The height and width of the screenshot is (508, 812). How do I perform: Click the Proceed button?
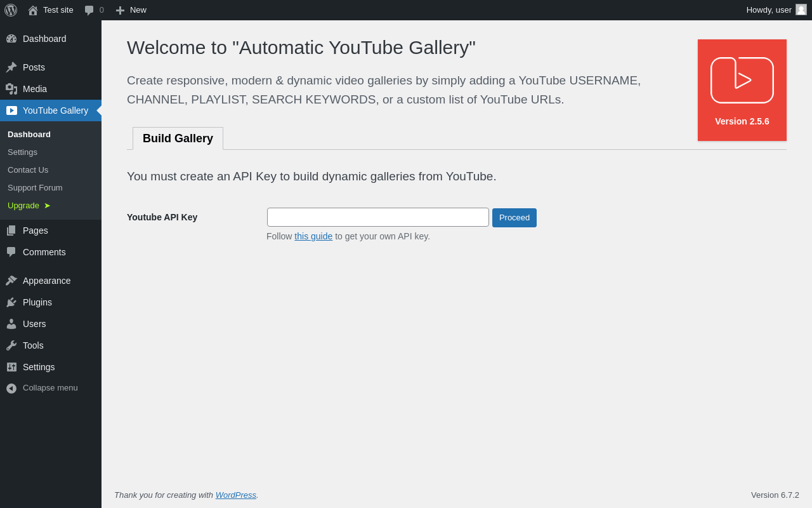click(x=514, y=218)
